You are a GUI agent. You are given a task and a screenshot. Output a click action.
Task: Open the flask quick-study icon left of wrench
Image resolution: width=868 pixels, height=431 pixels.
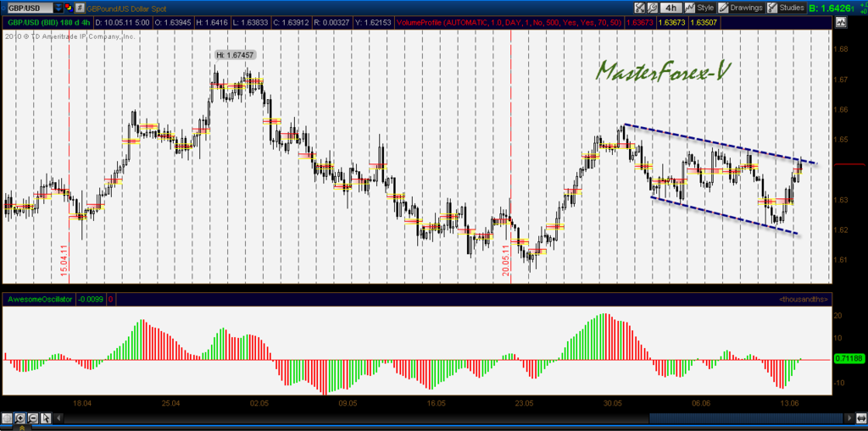click(x=640, y=8)
